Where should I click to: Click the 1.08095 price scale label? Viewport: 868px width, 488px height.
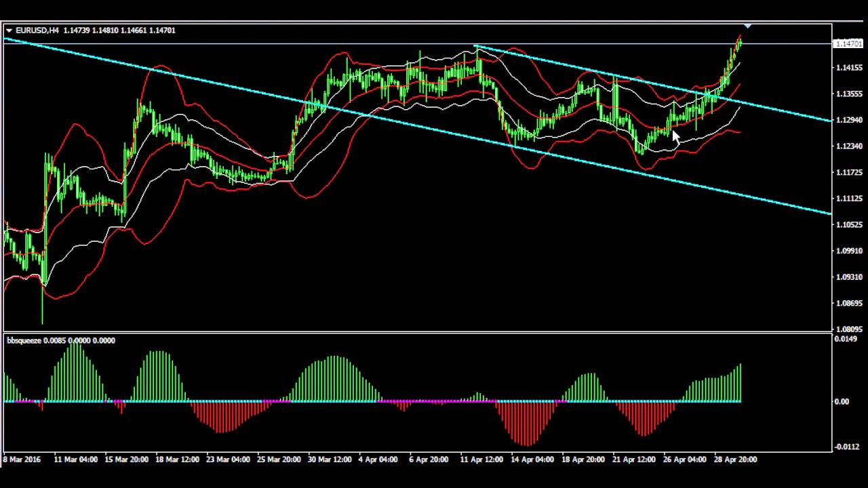pos(848,329)
